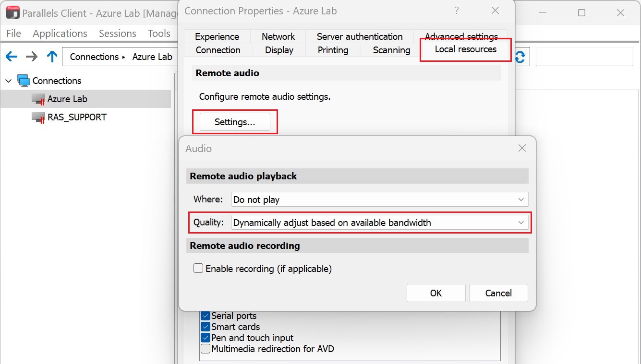Switch to the Server authentication tab
The height and width of the screenshot is (364, 641).
[360, 36]
